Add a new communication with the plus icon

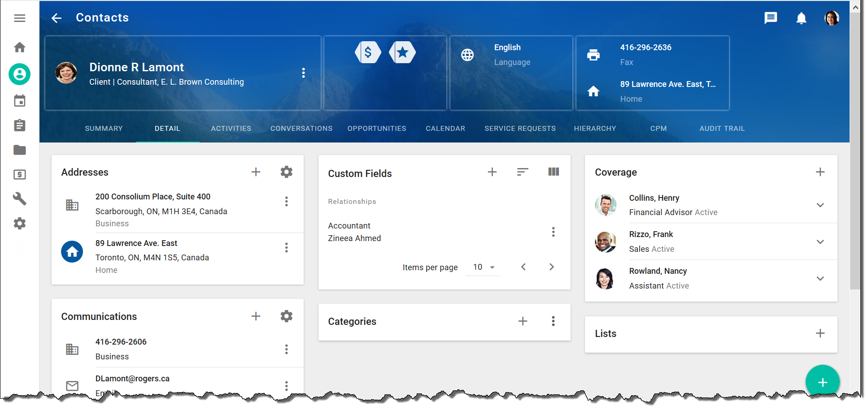point(256,316)
